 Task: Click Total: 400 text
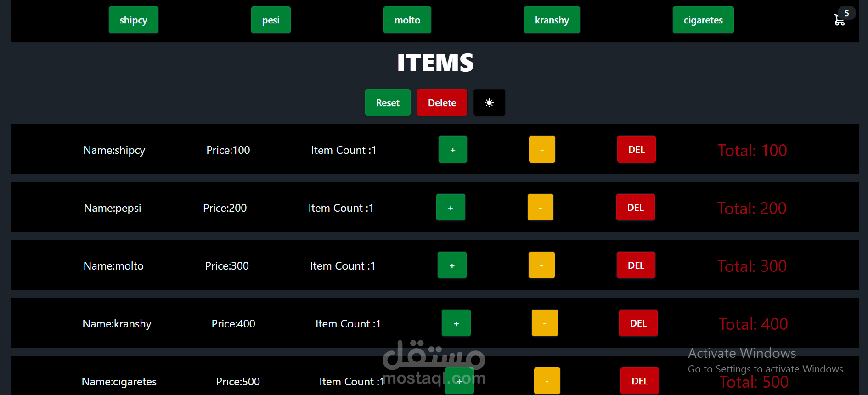point(753,324)
